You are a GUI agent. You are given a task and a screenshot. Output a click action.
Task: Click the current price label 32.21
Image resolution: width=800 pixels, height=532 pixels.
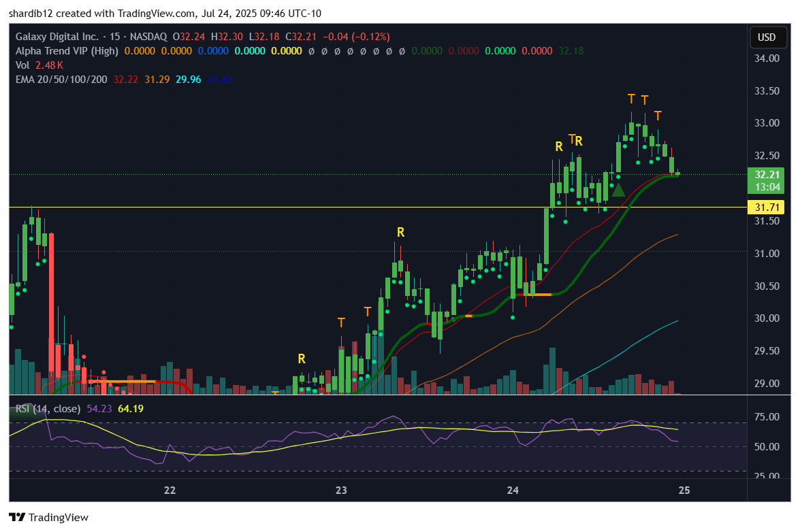[767, 174]
